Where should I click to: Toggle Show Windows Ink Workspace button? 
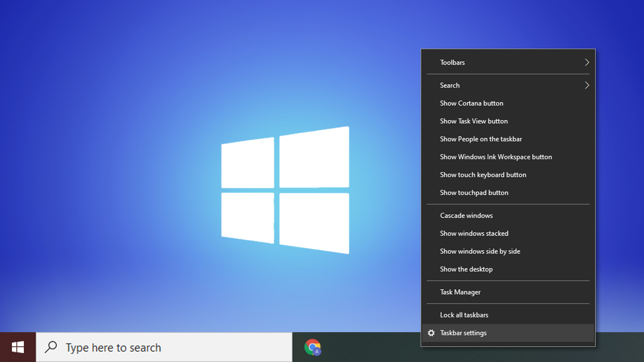(x=496, y=157)
